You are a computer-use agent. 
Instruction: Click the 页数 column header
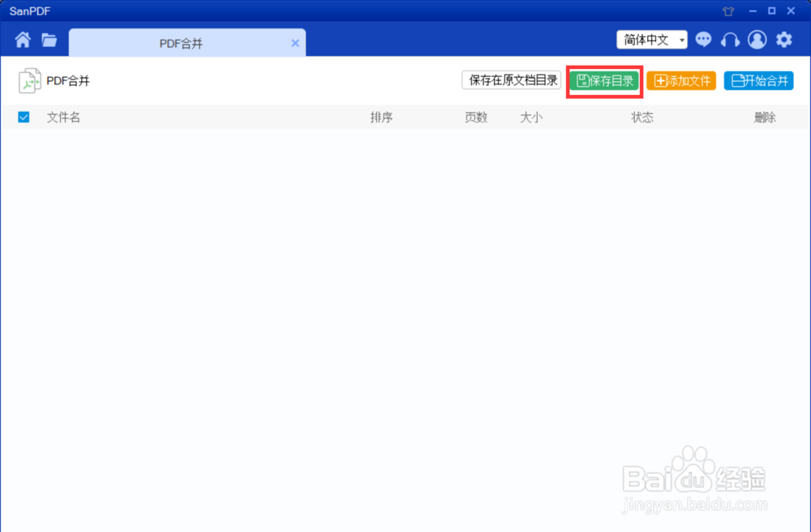coord(476,118)
